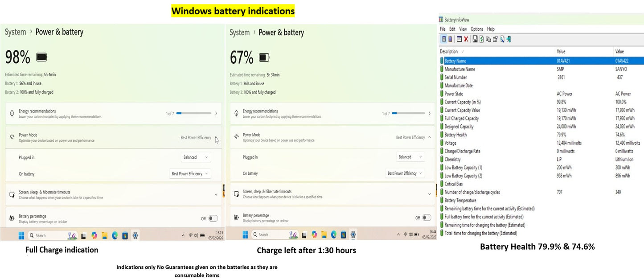Toggle Battery percentage switch in the 98% panel
This screenshot has height=280, width=644.
tap(213, 218)
